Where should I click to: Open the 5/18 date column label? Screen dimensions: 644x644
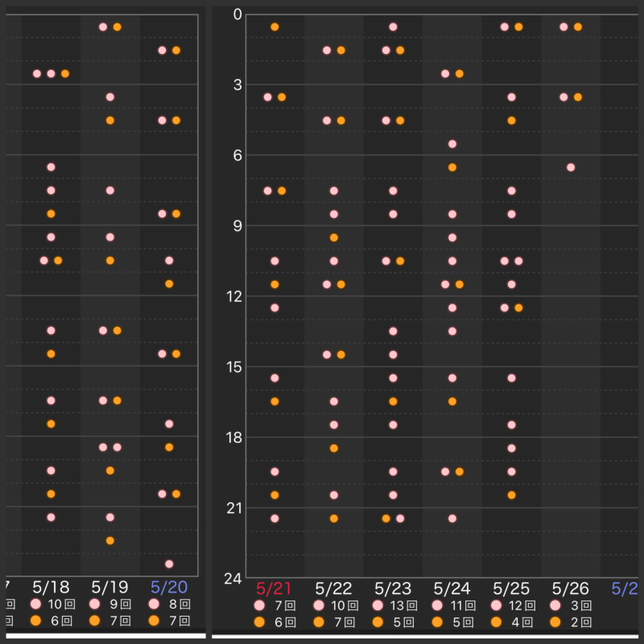pos(51,586)
